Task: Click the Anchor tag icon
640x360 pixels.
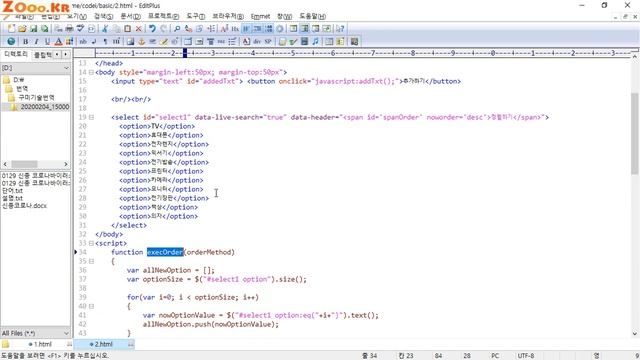Action: point(141,41)
